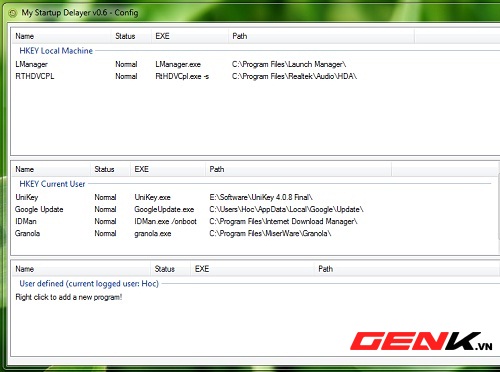
Task: Collapse the User defined group header
Action: click(x=89, y=284)
